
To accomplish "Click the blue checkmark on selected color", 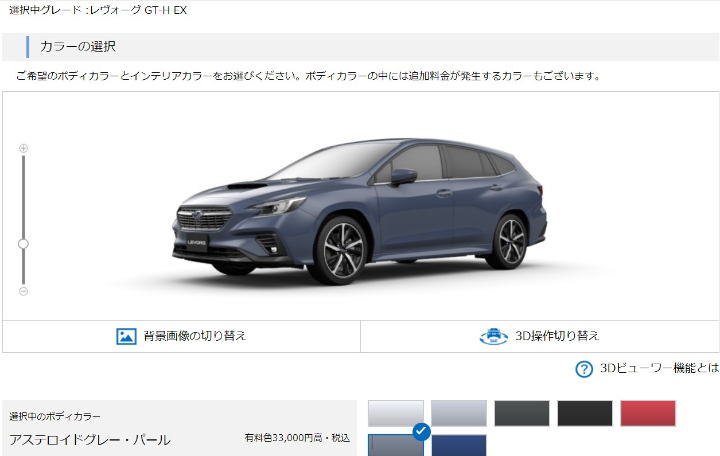I will 422,432.
